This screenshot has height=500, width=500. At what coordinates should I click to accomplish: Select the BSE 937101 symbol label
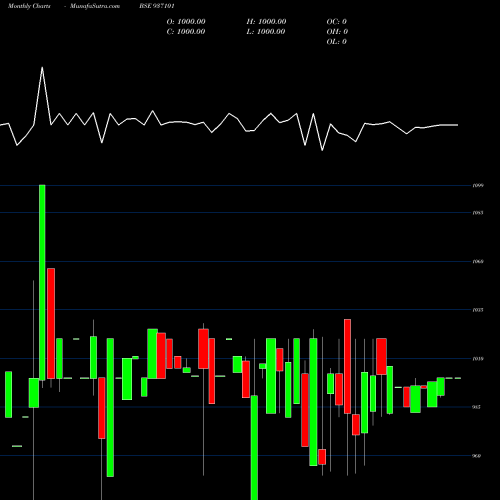(157, 6)
